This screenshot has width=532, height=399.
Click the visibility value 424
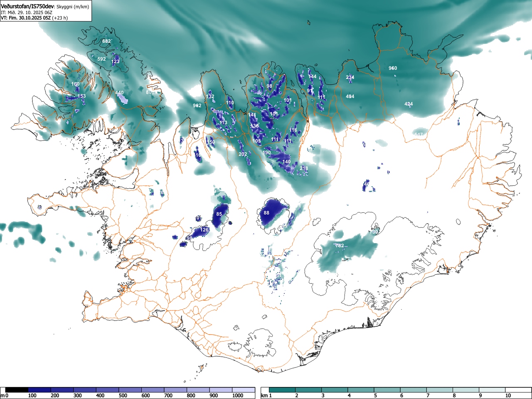(409, 104)
